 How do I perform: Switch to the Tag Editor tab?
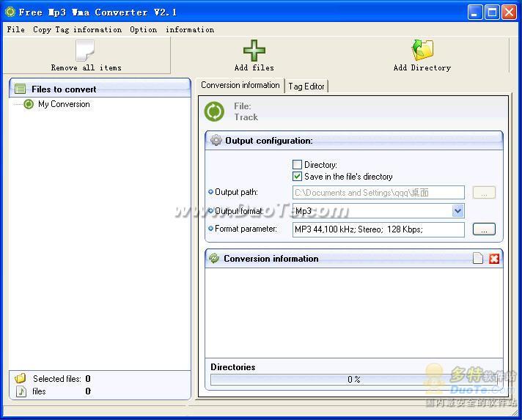[306, 86]
